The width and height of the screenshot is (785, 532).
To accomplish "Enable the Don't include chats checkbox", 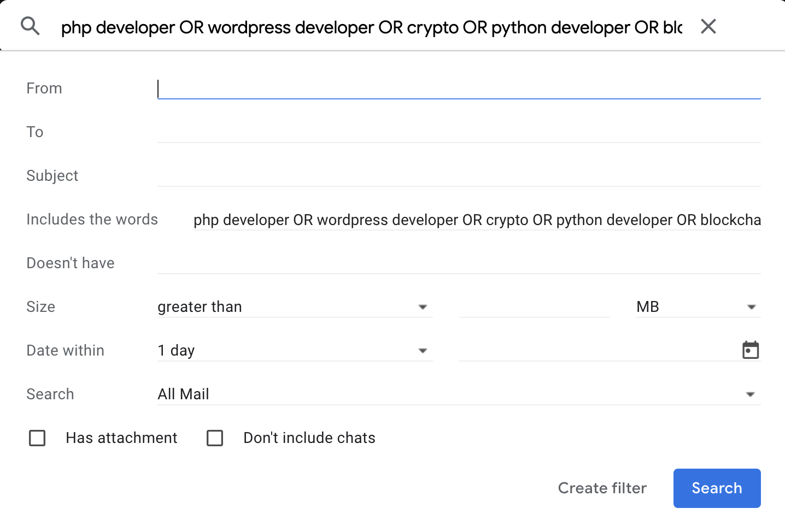I will [215, 438].
